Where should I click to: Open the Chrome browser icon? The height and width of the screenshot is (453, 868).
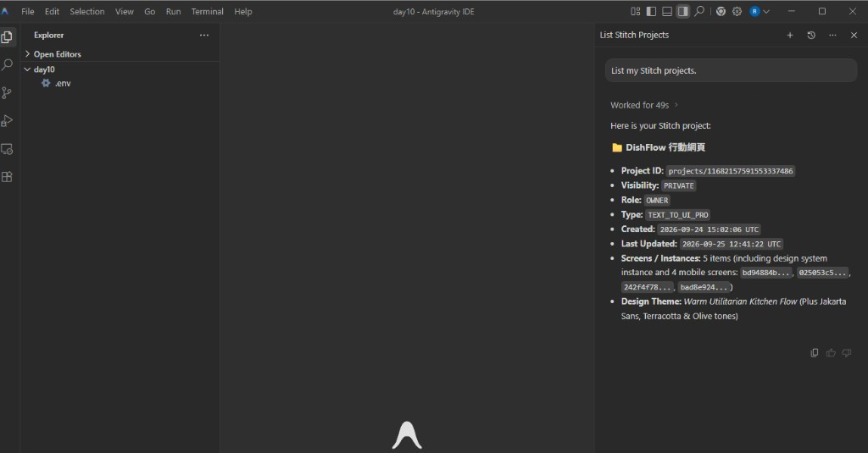coord(721,11)
